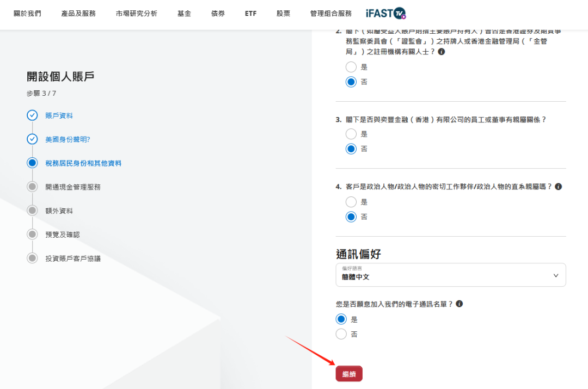Click the 開設個人賬戶 page heading
588x389 pixels.
tap(60, 77)
